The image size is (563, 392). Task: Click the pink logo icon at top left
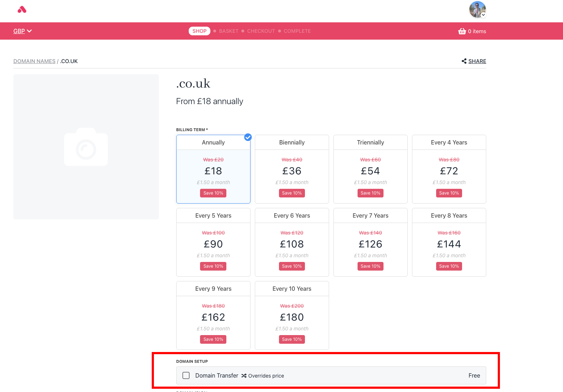pos(22,10)
